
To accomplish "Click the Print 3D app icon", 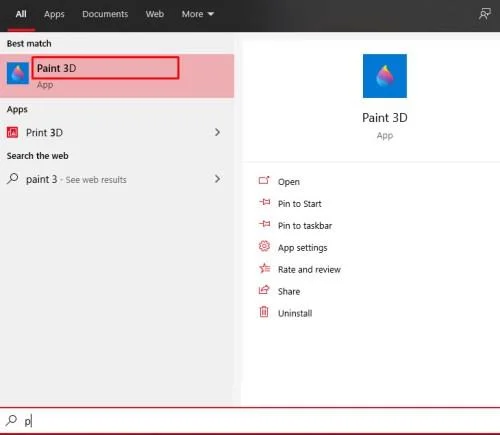I will pos(13,133).
